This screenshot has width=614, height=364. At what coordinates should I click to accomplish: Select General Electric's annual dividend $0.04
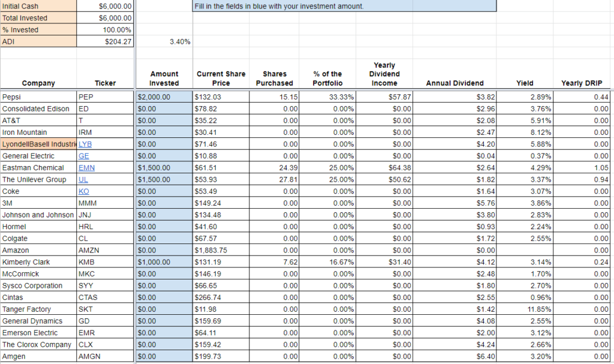click(455, 156)
